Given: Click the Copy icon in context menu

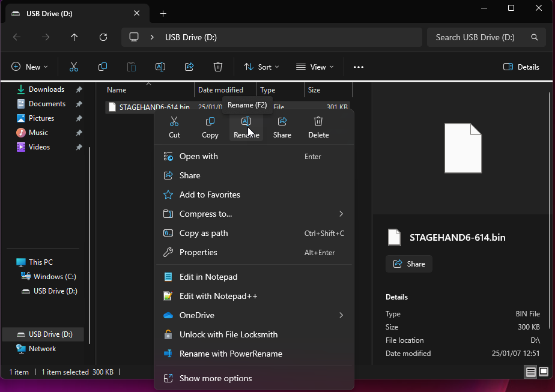Looking at the screenshot, I should coord(210,122).
